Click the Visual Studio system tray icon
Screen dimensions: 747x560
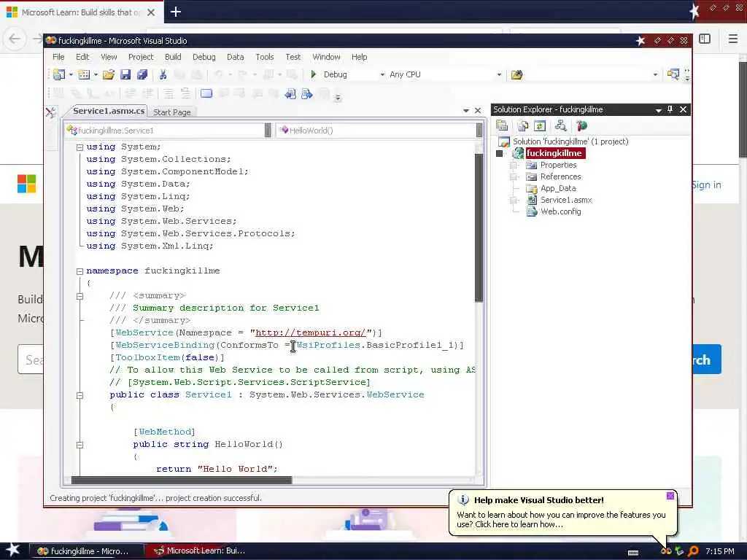666,551
